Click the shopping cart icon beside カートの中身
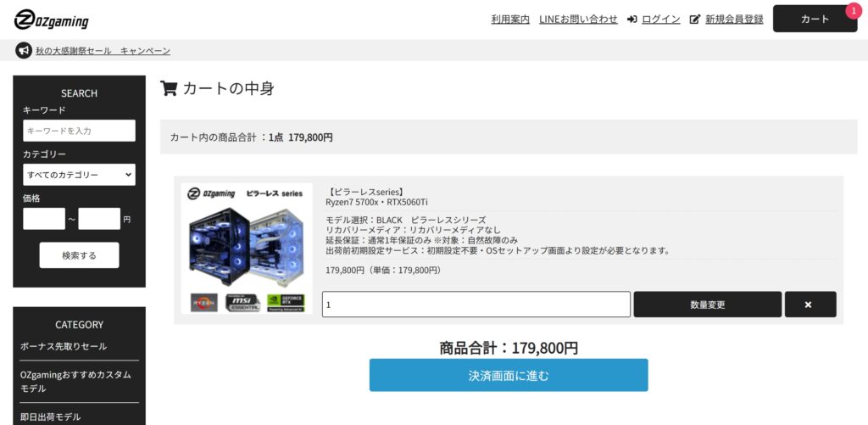The height and width of the screenshot is (425, 868). (x=169, y=88)
